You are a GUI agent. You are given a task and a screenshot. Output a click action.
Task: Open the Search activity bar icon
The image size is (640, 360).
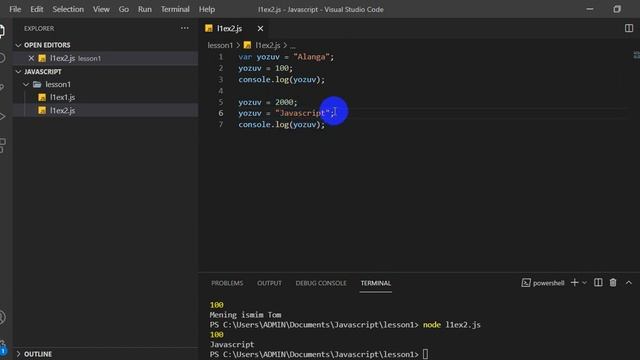[2, 58]
